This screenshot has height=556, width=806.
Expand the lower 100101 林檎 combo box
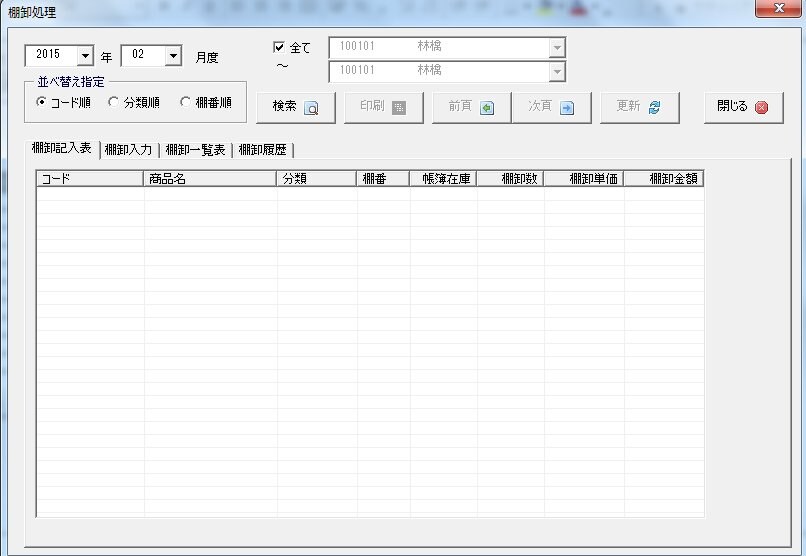tap(557, 72)
